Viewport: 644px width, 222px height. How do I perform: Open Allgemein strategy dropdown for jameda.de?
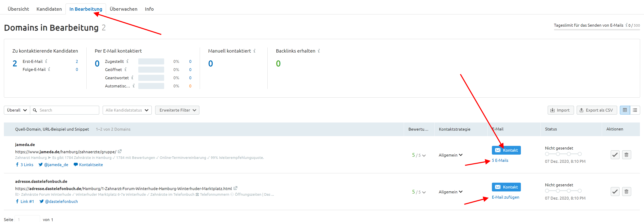click(x=450, y=155)
